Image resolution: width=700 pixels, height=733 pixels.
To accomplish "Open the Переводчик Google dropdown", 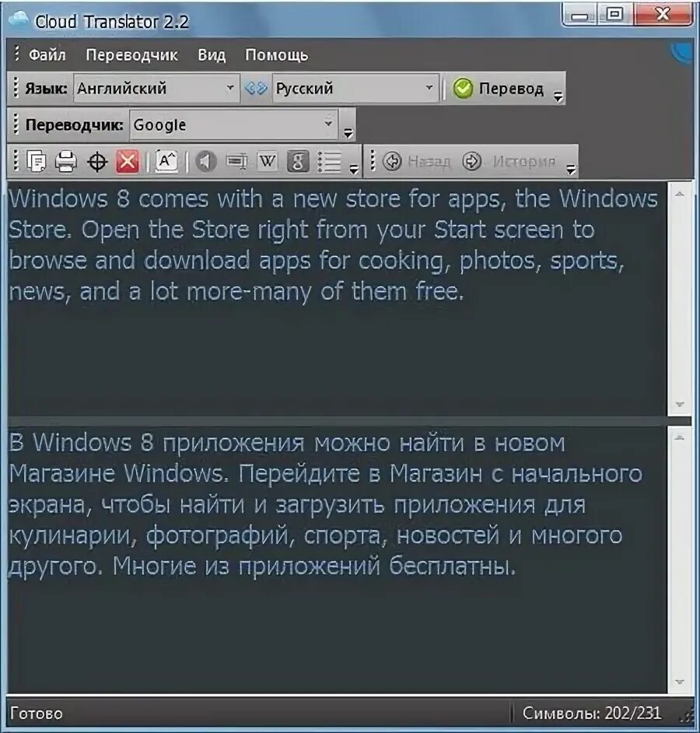I will tap(233, 125).
